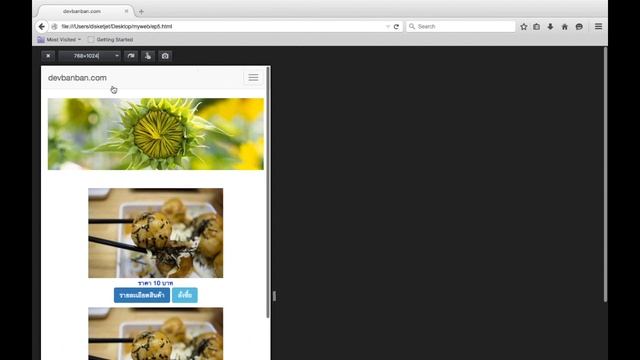
Task: Open the Most Visited bookmarks folder
Action: click(59, 40)
